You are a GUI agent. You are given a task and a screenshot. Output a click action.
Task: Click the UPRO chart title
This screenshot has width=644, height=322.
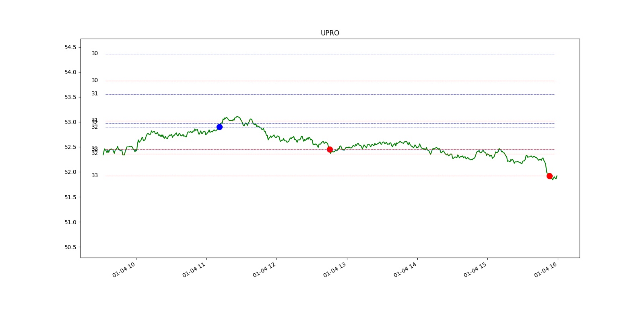[330, 33]
